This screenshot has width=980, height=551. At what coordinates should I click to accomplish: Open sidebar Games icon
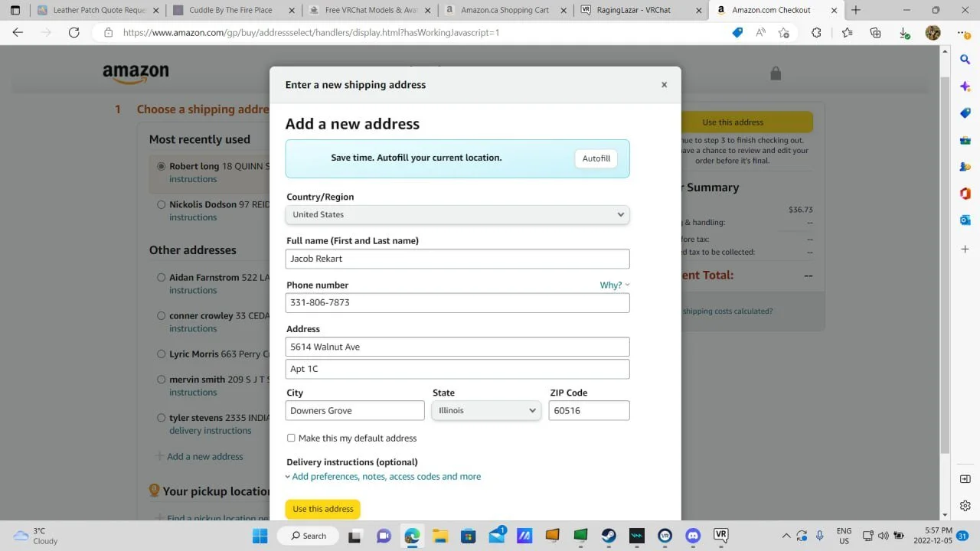(x=965, y=166)
